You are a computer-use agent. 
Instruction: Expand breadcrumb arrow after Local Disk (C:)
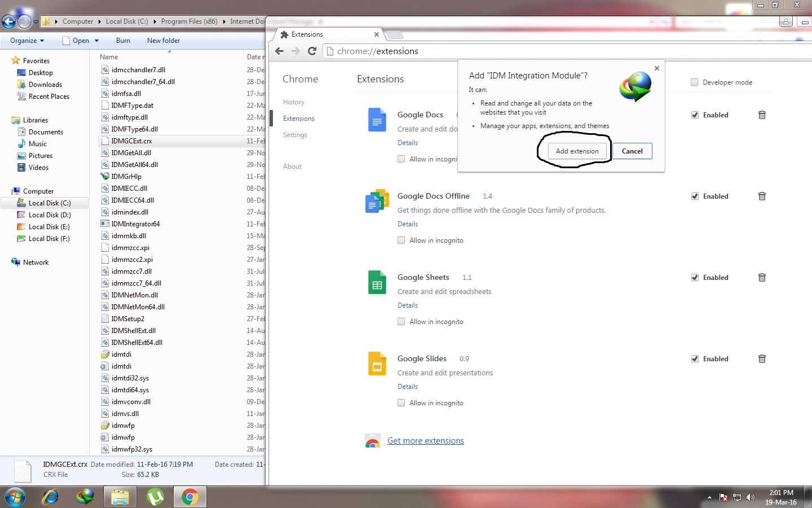[x=155, y=21]
